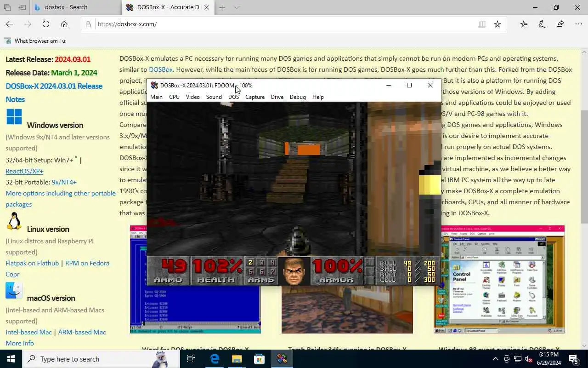Open the Favorites hub icon
Screen dimensions: 588x368
pyautogui.click(x=524, y=24)
